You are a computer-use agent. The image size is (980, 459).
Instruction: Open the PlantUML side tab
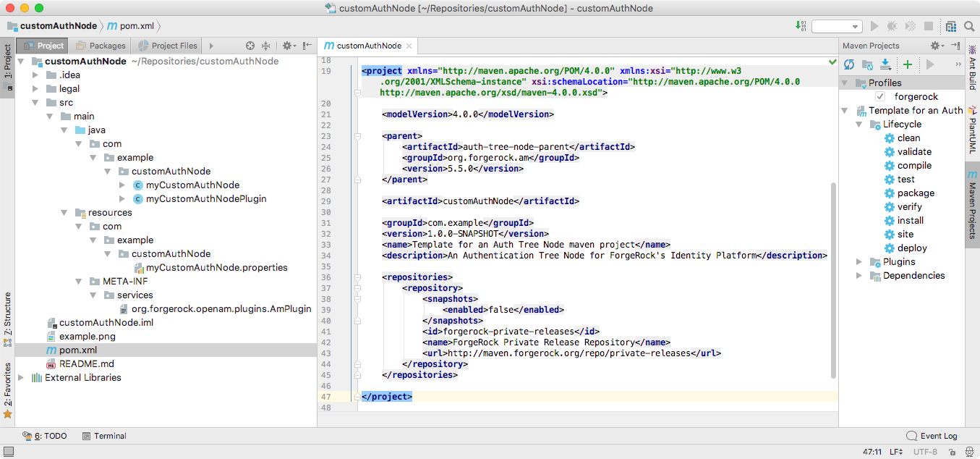973,129
